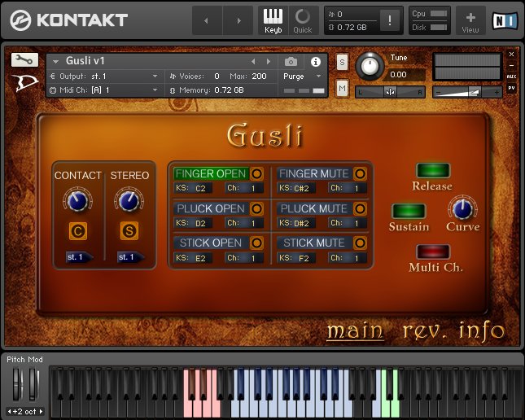Image resolution: width=525 pixels, height=420 pixels.
Task: Expand the Gusli v1 instrument name arrow
Action: (56, 62)
